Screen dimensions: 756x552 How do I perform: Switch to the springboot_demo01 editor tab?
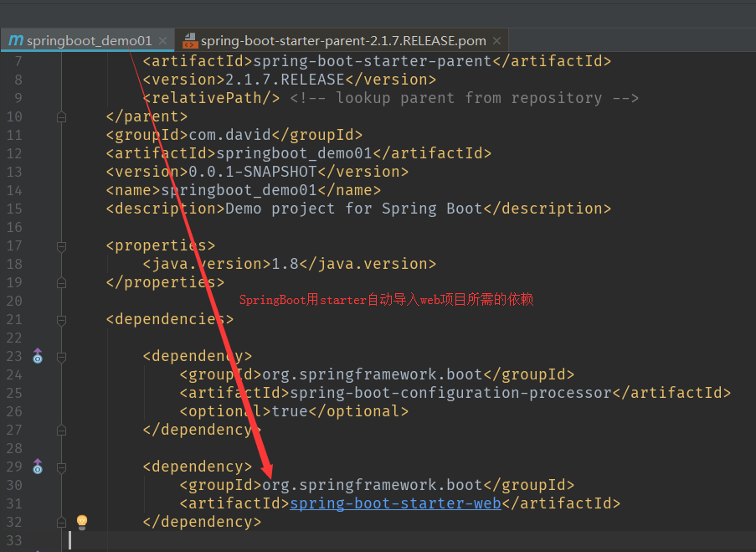(89, 40)
